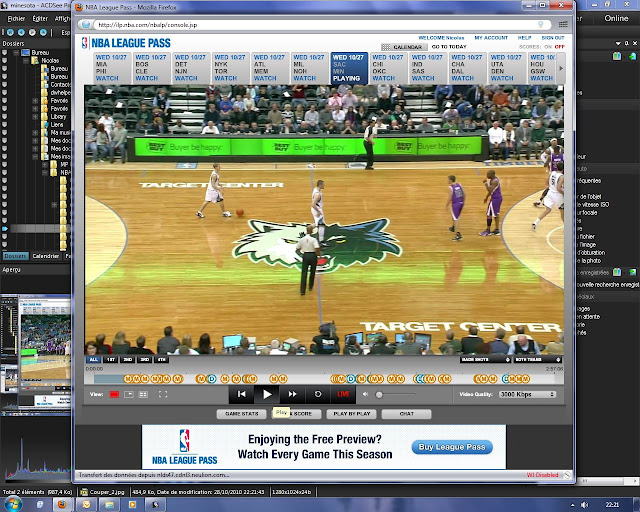Select the 1ST quarter tab
The image size is (640, 512).
(111, 360)
